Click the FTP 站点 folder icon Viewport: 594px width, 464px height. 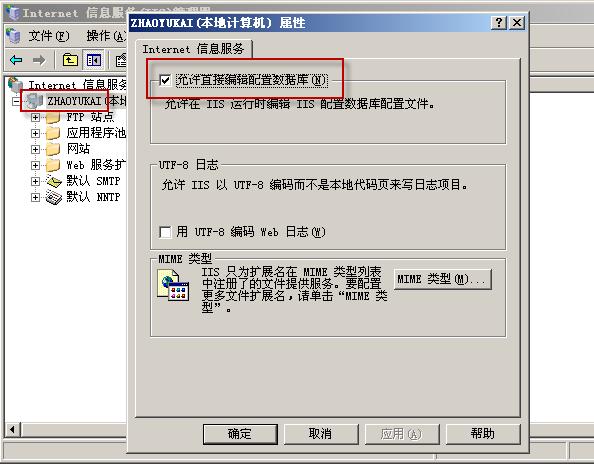pos(53,117)
